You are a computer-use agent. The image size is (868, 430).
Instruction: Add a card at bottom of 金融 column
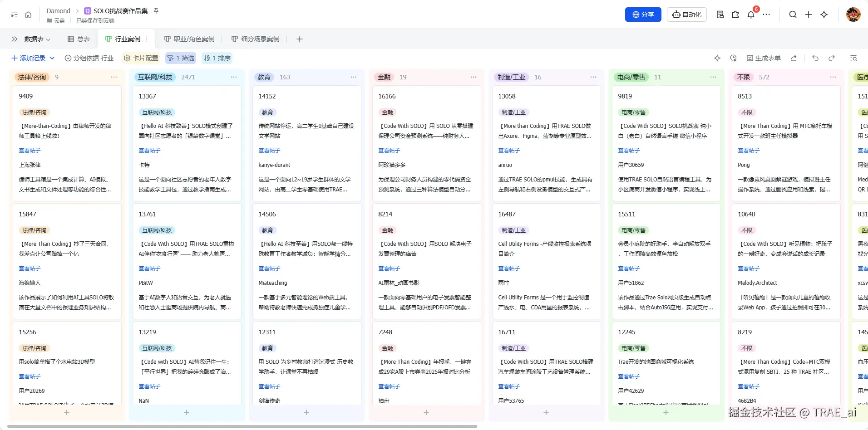coord(426,412)
